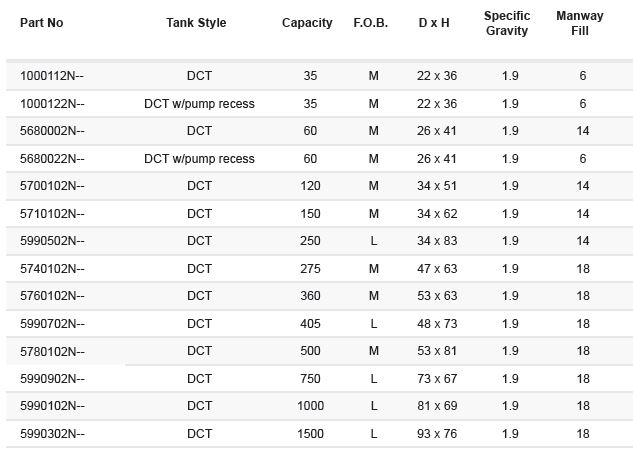Screen dimensions: 633x471
Task: Click the D x H column header
Action: coord(434,23)
